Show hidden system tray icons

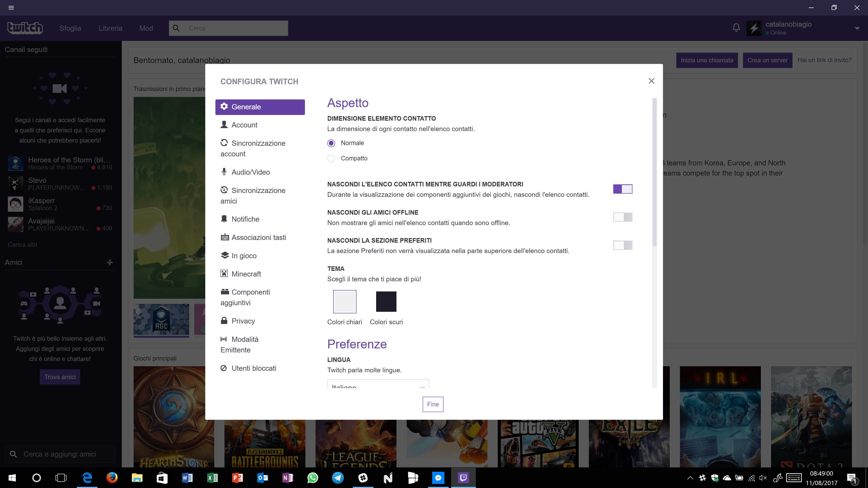coord(690,478)
